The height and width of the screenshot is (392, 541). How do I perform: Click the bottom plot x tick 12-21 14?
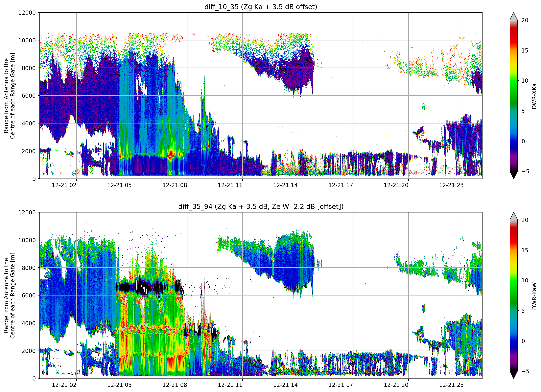[x=286, y=385]
